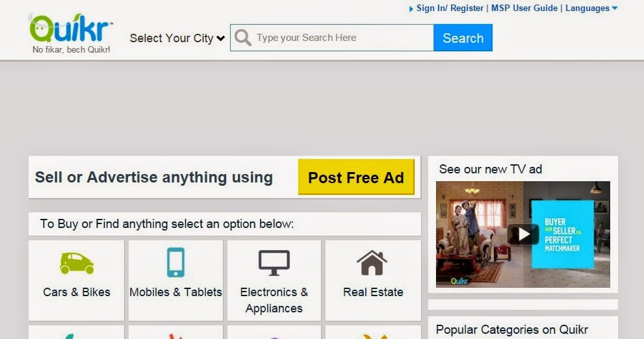
Task: Click the magnifying glass search icon
Action: click(243, 38)
